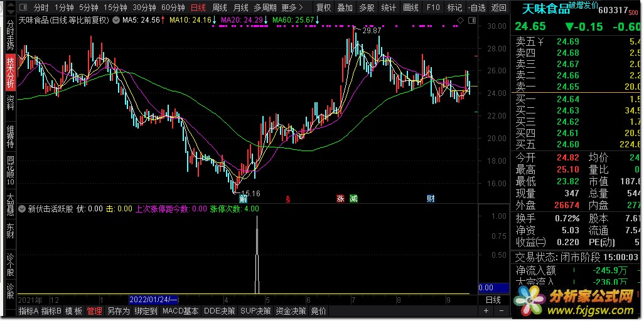Click the 减 event marker icon
Screen dimensions: 644x321
pos(353,199)
